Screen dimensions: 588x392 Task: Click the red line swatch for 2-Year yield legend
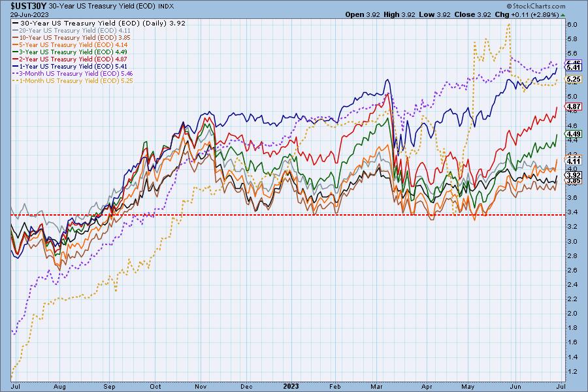coord(15,59)
